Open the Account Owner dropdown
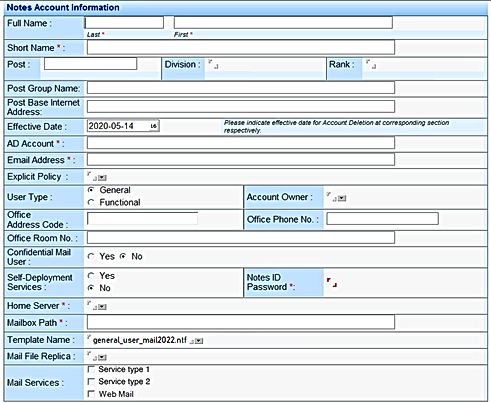 coord(342,198)
